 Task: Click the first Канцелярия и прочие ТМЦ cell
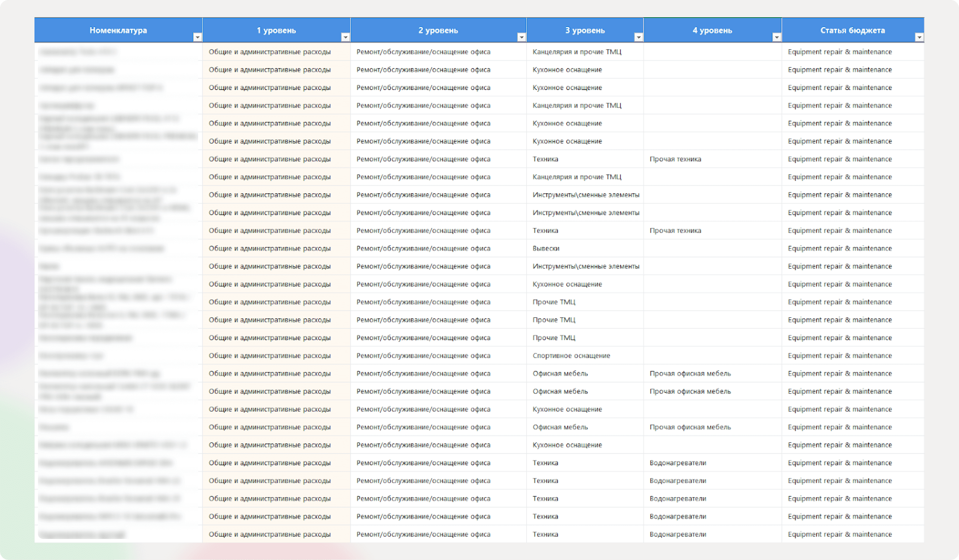(x=576, y=52)
